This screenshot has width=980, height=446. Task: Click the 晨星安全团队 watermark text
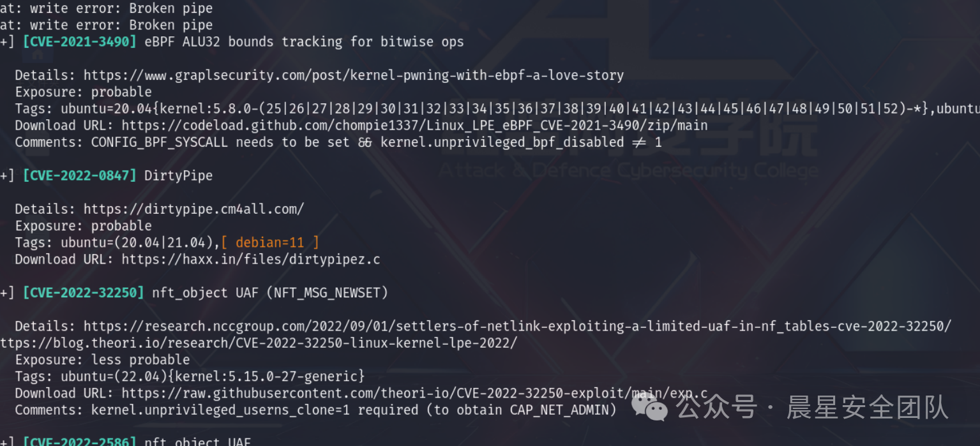point(868,408)
